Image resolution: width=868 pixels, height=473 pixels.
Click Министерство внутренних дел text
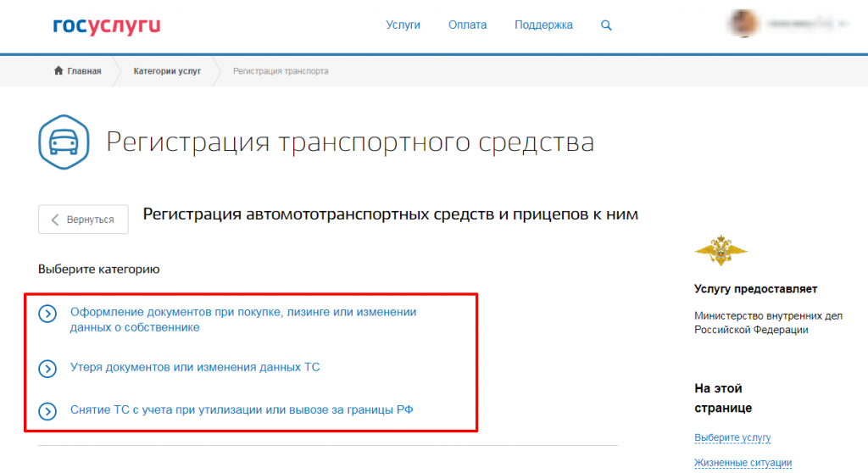click(x=768, y=322)
